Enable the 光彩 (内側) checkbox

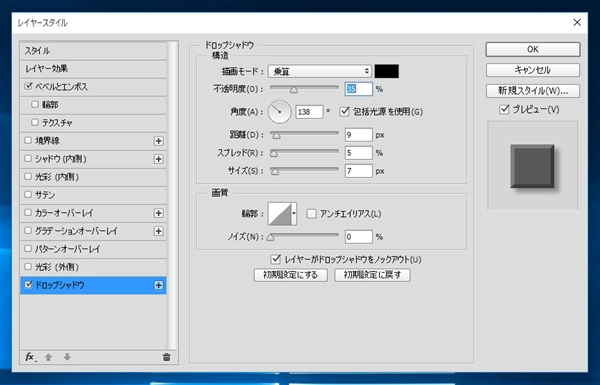click(x=28, y=176)
